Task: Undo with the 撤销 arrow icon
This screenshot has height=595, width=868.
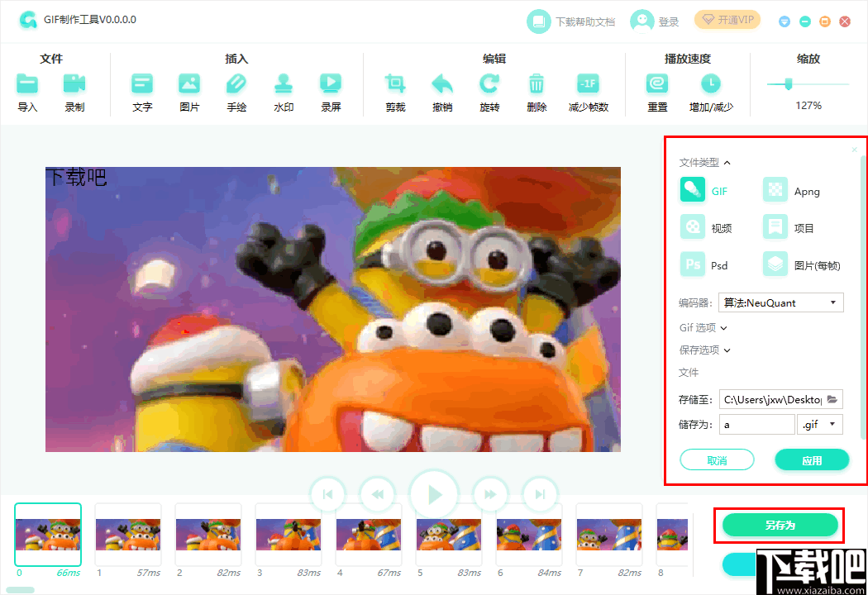Action: point(442,83)
